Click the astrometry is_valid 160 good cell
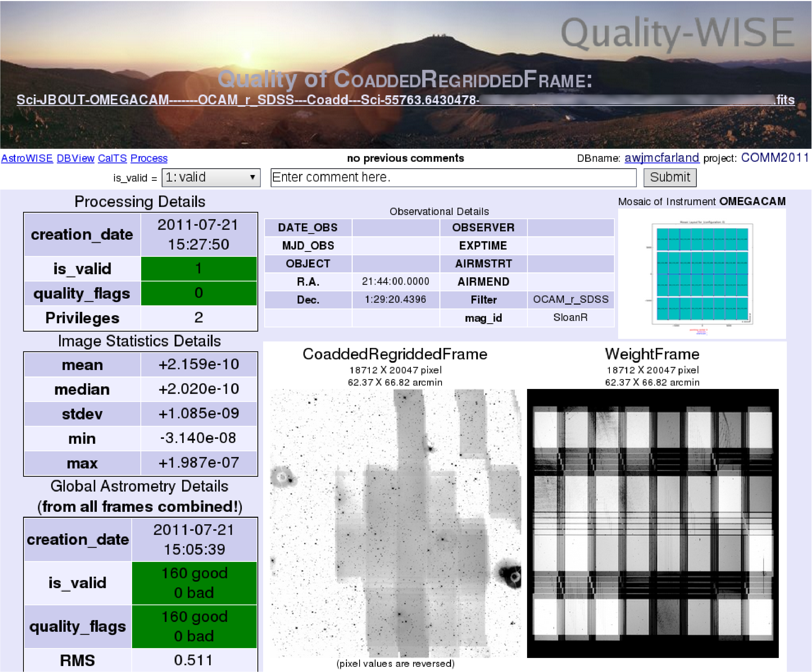The height and width of the screenshot is (672, 812). coord(194,583)
